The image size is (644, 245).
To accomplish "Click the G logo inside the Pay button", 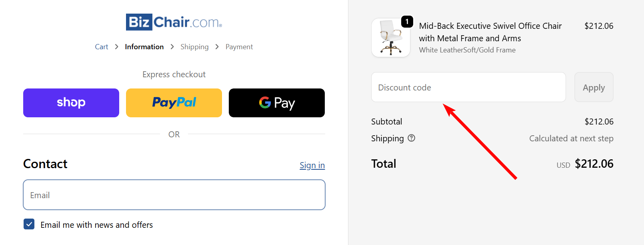I will 264,103.
